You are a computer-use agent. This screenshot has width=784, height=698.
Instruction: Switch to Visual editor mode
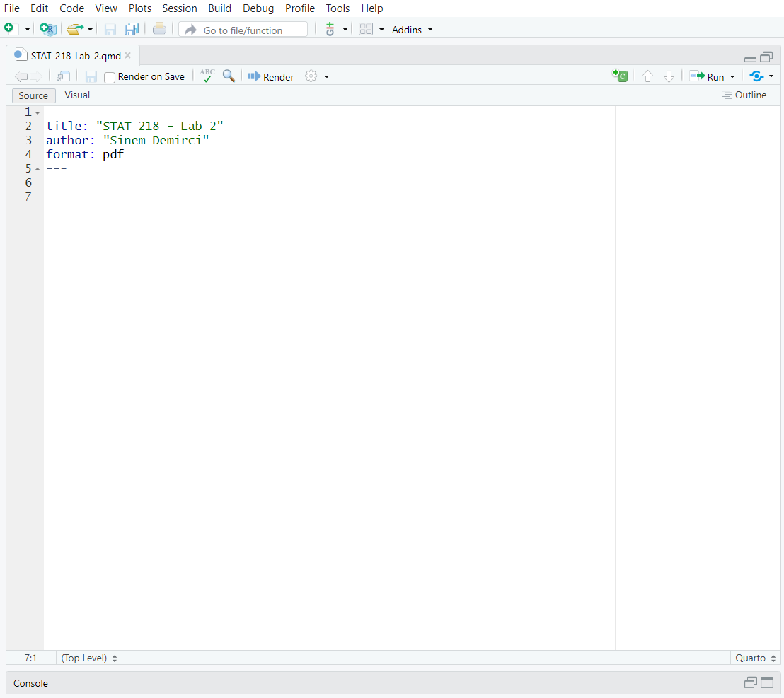pos(77,95)
